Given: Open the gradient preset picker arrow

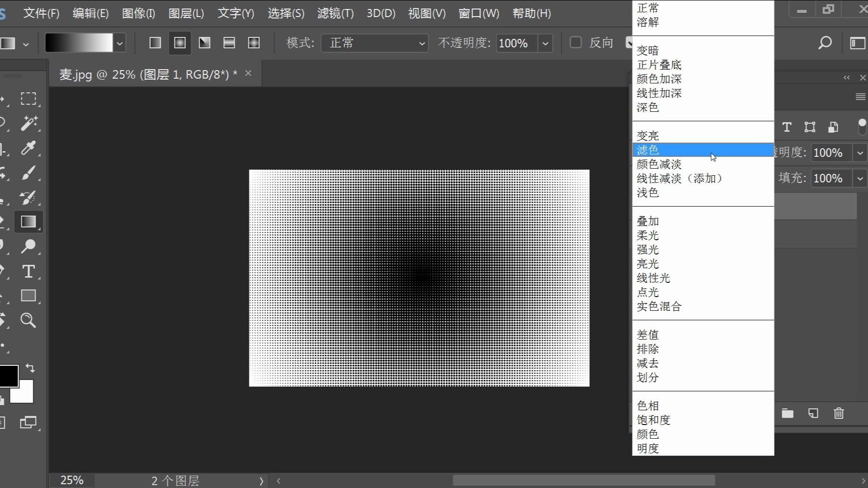Looking at the screenshot, I should point(120,43).
